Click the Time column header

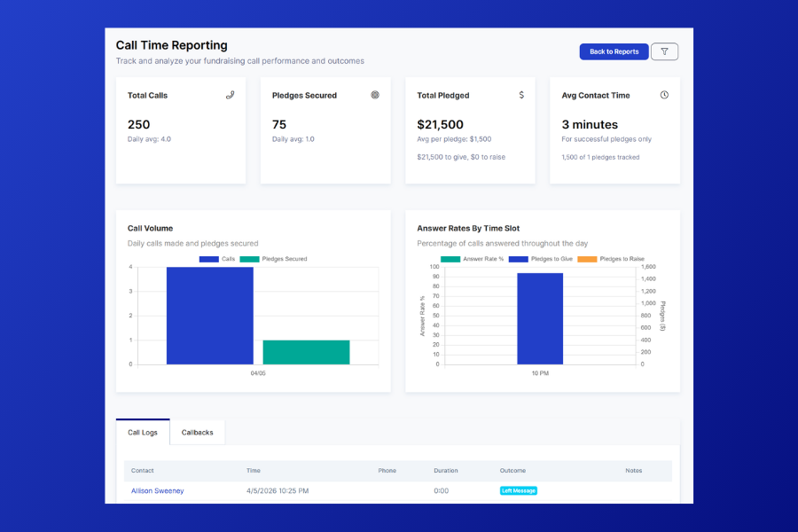click(254, 471)
